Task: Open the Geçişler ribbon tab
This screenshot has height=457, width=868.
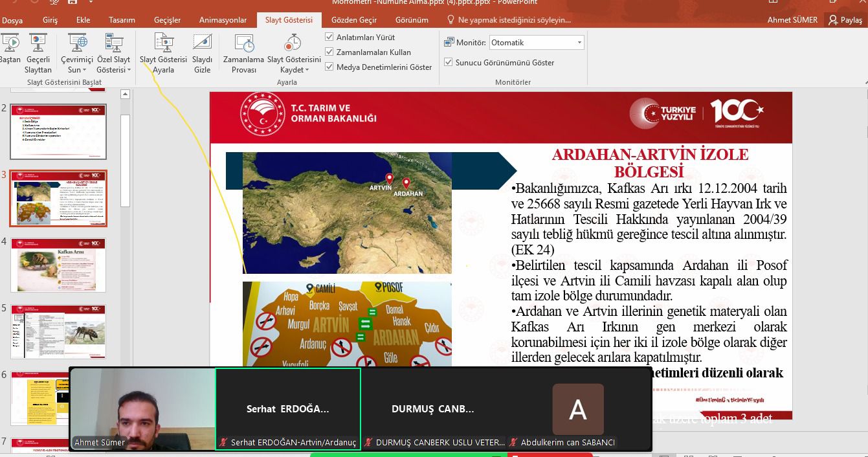Action: coord(167,20)
